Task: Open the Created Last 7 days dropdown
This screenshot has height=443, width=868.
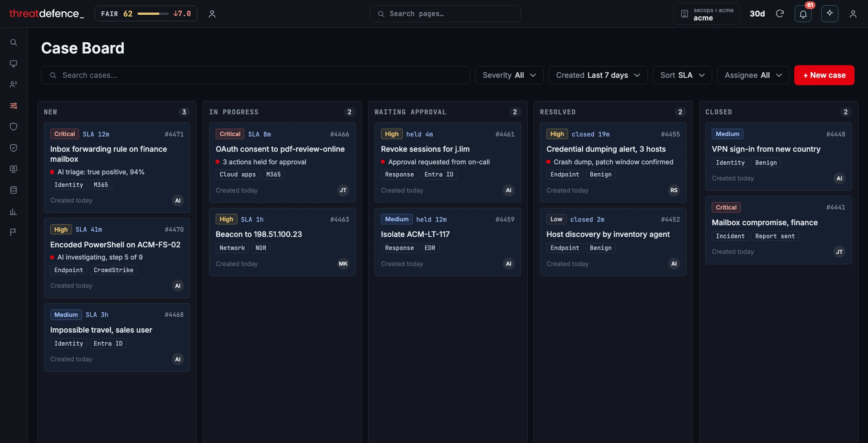Action: 598,75
